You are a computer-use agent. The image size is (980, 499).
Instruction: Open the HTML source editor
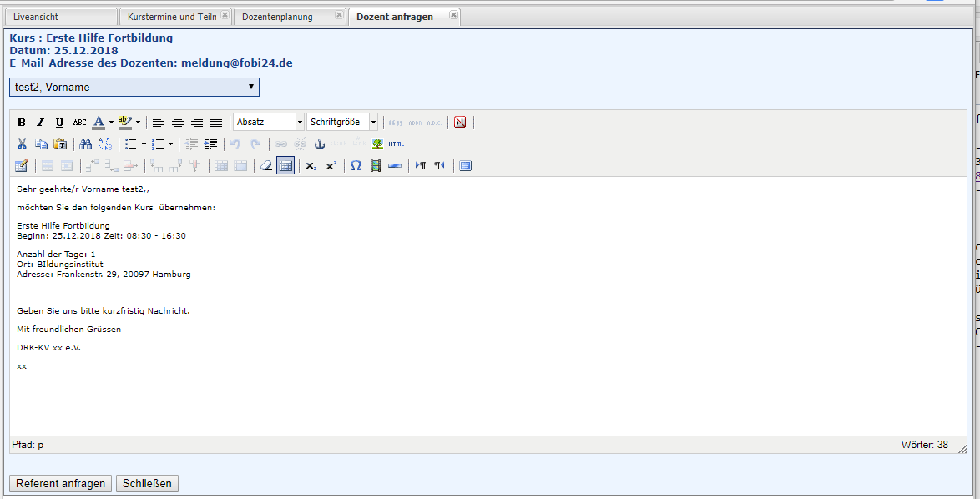[396, 144]
